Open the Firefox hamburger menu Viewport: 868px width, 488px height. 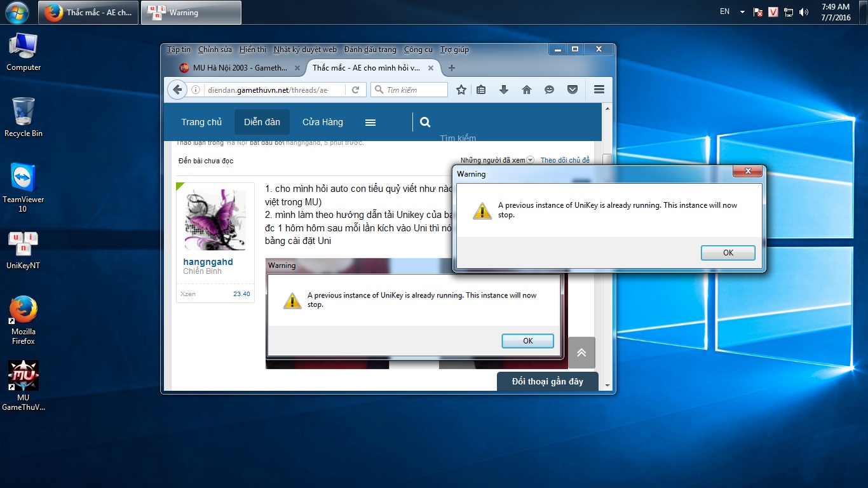point(599,90)
